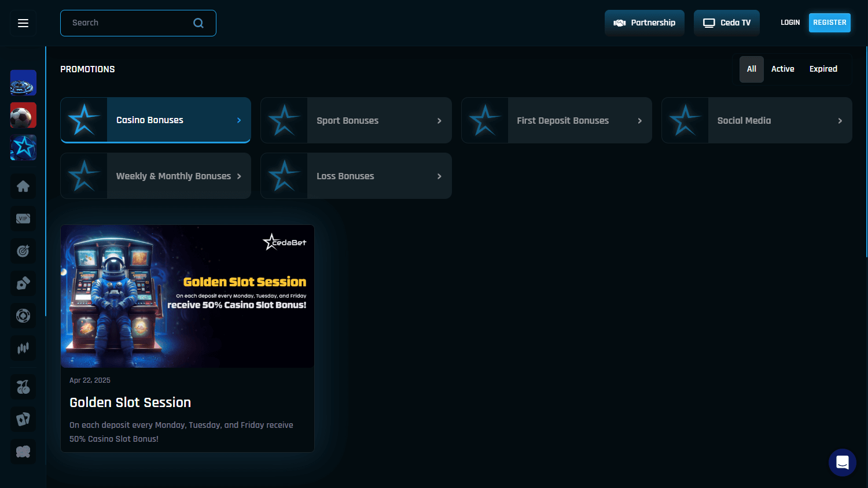Click the Sport Bonuses star icon
Image resolution: width=868 pixels, height=488 pixels.
[x=284, y=120]
